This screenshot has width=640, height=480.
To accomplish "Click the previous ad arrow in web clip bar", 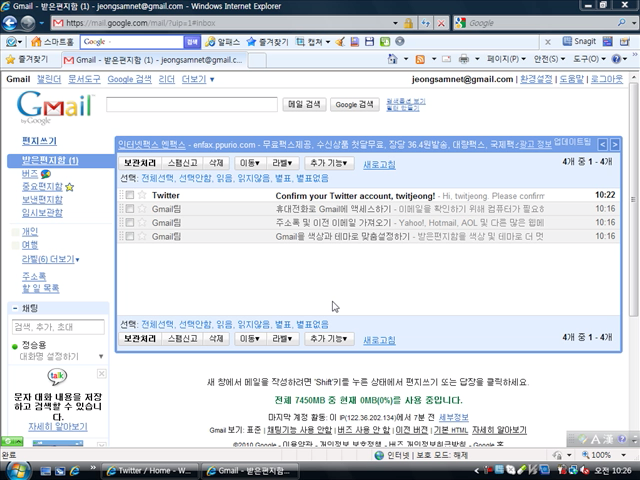I will 602,144.
